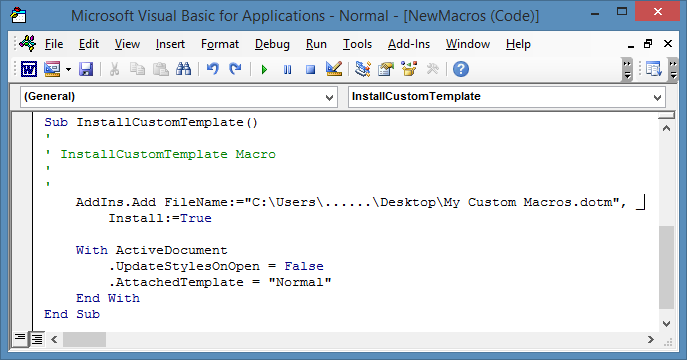Open the Format menu

pos(220,44)
